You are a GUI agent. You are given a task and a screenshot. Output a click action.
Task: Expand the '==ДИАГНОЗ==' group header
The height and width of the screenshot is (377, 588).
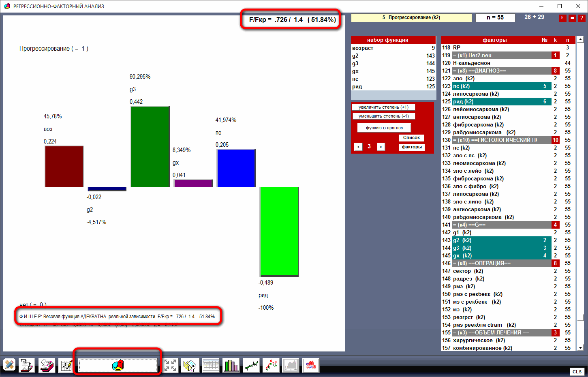click(x=501, y=71)
